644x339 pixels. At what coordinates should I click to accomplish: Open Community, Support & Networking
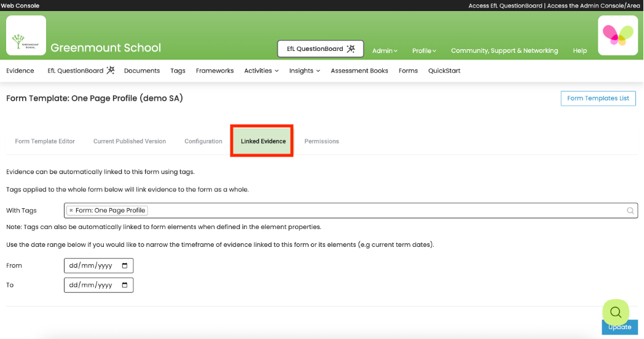505,50
